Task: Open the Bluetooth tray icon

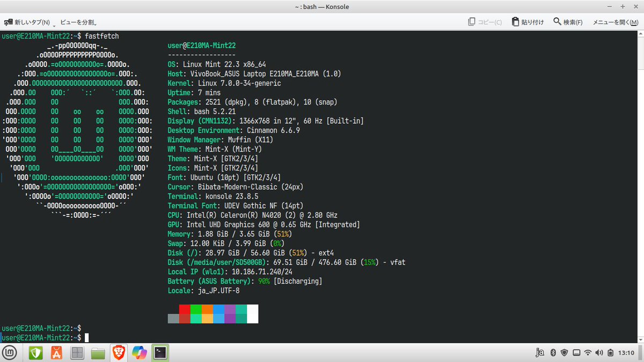Action: point(552,353)
